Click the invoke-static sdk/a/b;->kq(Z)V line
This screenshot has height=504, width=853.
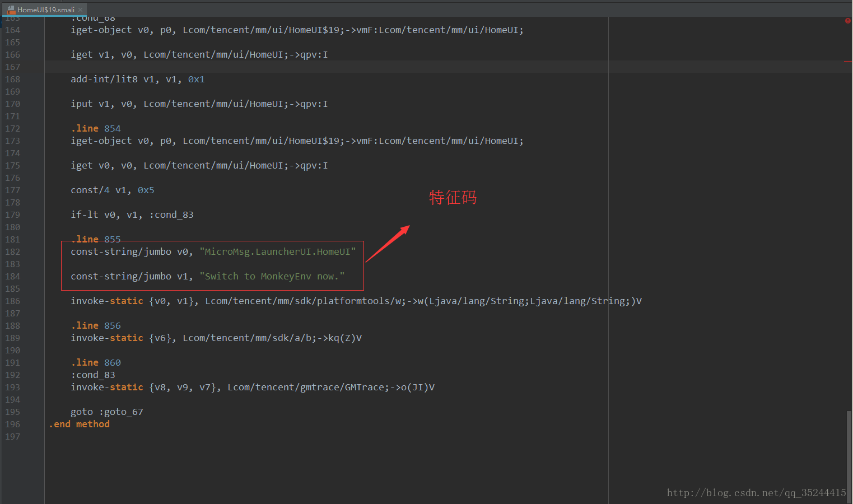tap(216, 338)
